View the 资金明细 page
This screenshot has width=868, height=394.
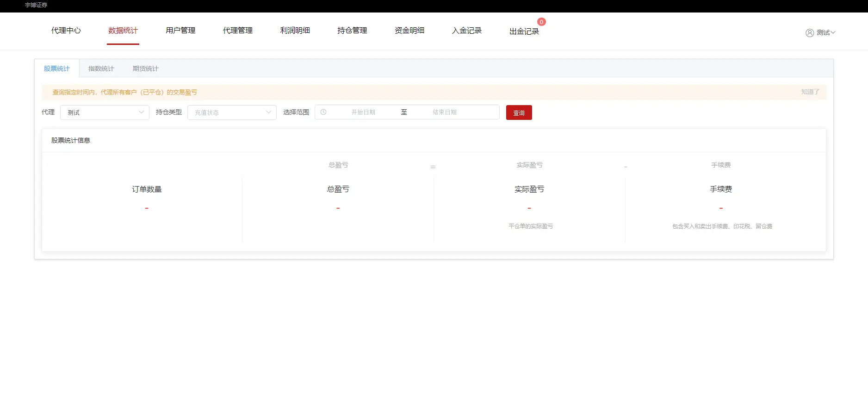(409, 31)
